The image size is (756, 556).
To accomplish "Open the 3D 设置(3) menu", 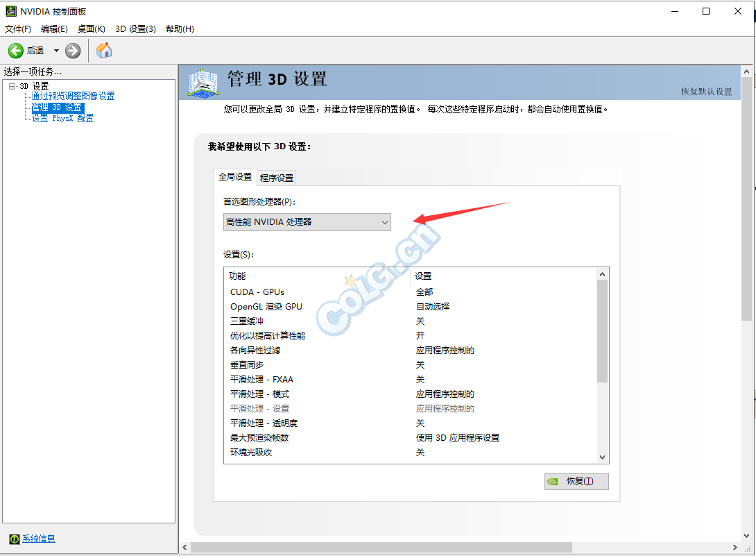I will coord(135,28).
